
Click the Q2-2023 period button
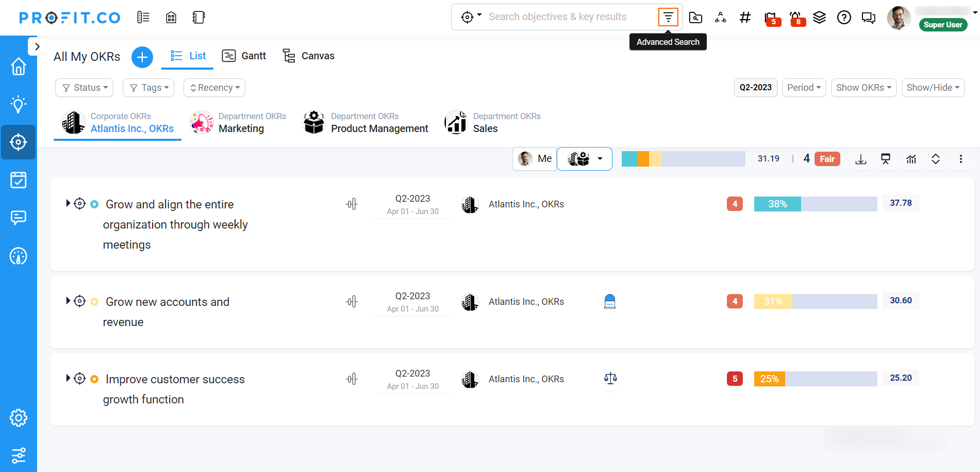click(756, 88)
